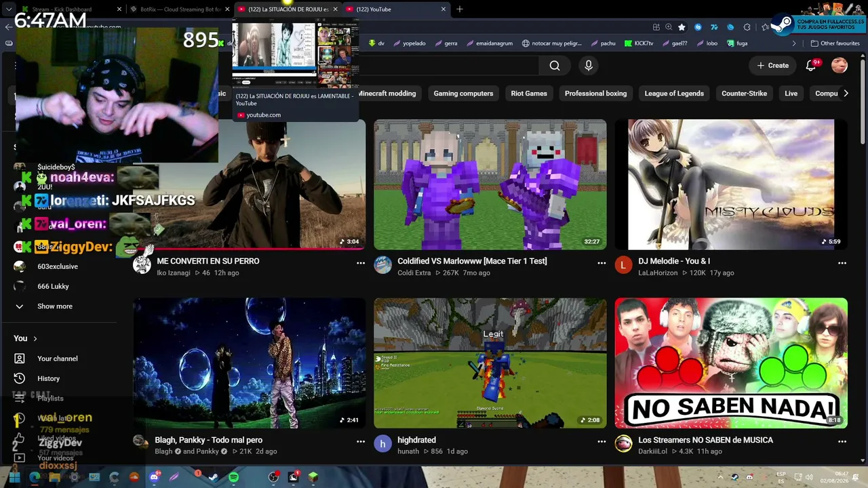The image size is (868, 488).
Task: Open a new browser tab
Action: point(460,9)
